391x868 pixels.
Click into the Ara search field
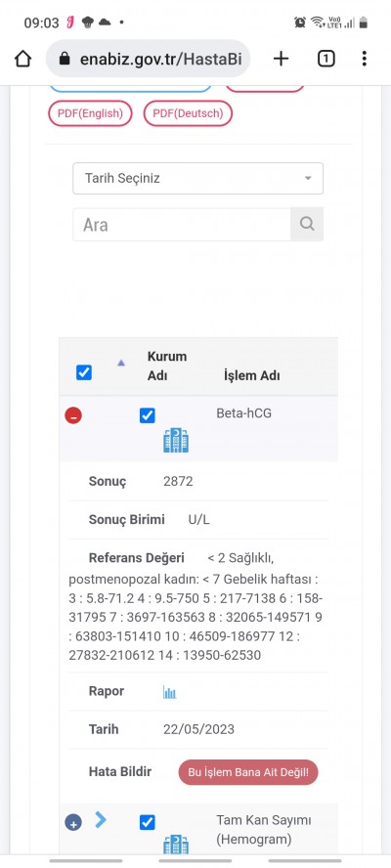(x=182, y=224)
